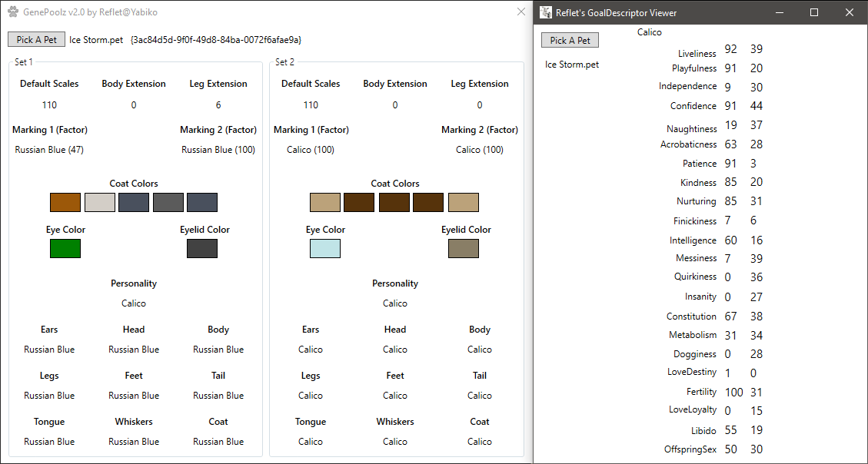Viewport: 868px width, 464px height.
Task: Select the light gray Set 1 coat swatch
Action: point(100,202)
